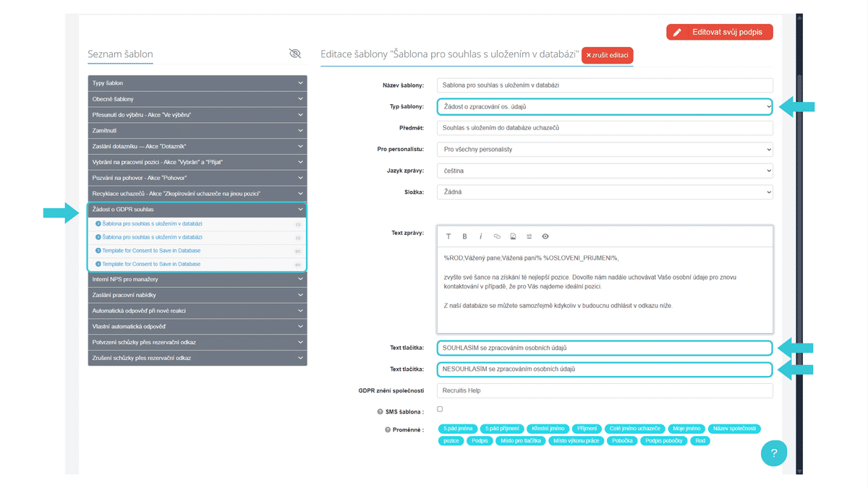
Task: Toggle hidden templates with crossed-eye icon
Action: pyautogui.click(x=294, y=53)
